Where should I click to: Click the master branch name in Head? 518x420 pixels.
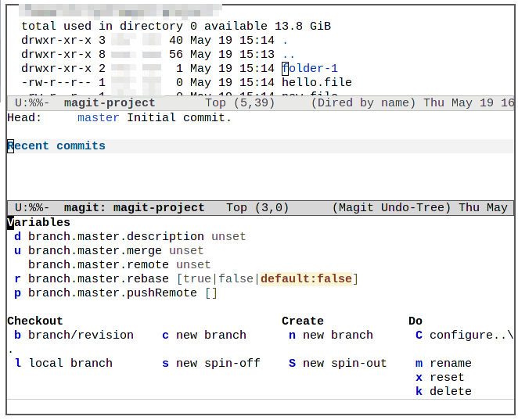[x=99, y=118]
